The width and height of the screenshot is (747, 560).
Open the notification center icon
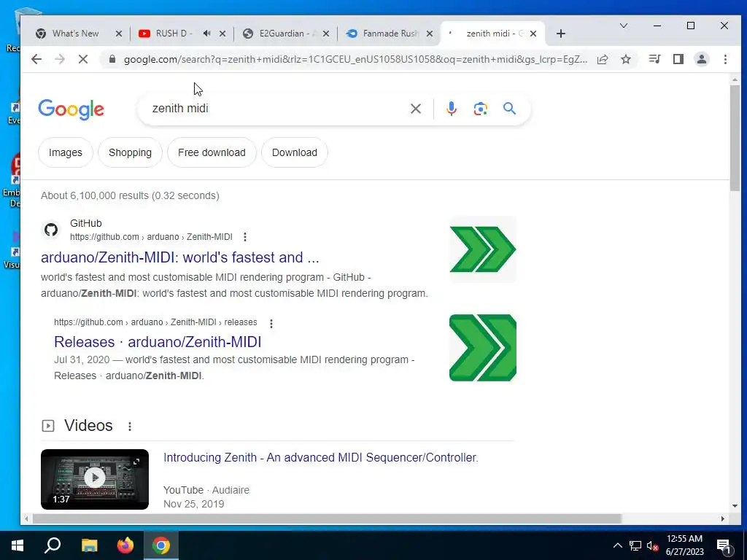pyautogui.click(x=724, y=546)
